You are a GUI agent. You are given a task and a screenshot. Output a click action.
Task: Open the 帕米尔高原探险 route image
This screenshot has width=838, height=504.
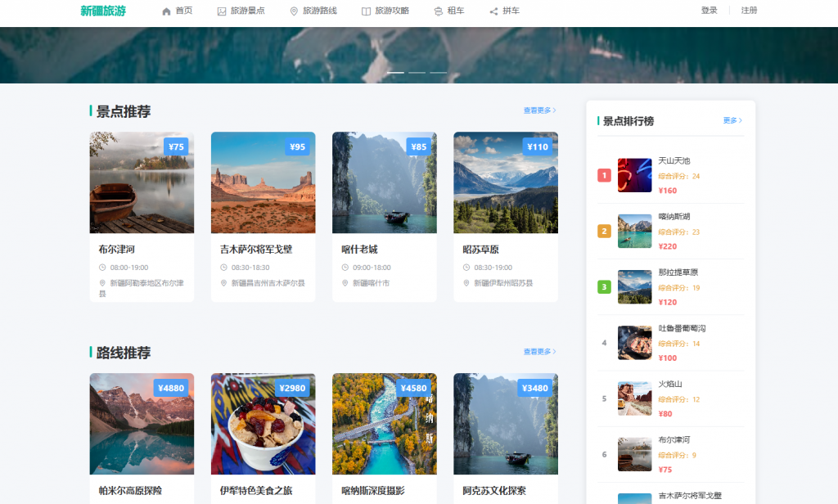click(x=142, y=423)
